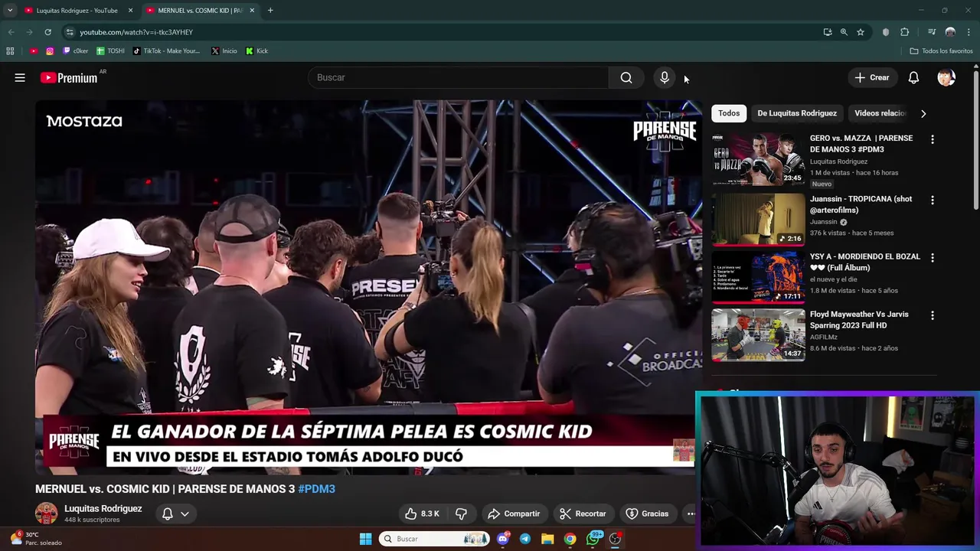Open Luquitas Rodriguez channel avatar
Viewport: 980px width, 551px height.
[x=46, y=514]
